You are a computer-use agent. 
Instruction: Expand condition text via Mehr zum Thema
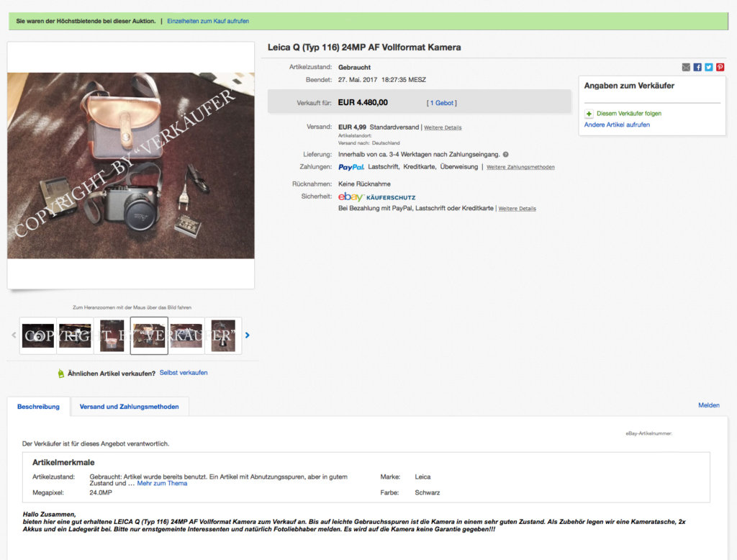[x=162, y=484]
